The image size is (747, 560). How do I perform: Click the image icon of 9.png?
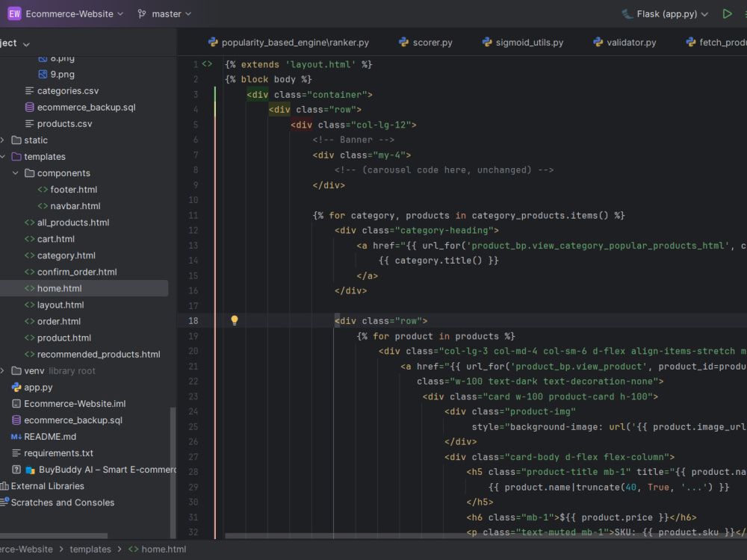tap(43, 74)
